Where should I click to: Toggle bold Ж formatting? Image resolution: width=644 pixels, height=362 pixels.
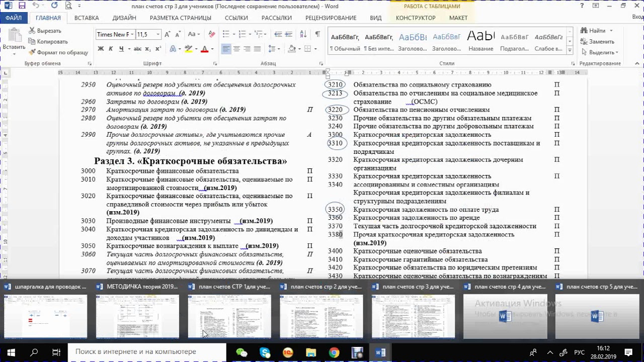pos(101,49)
